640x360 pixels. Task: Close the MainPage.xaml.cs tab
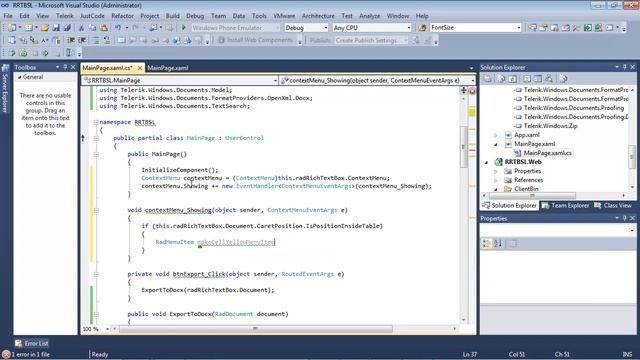tap(140, 68)
